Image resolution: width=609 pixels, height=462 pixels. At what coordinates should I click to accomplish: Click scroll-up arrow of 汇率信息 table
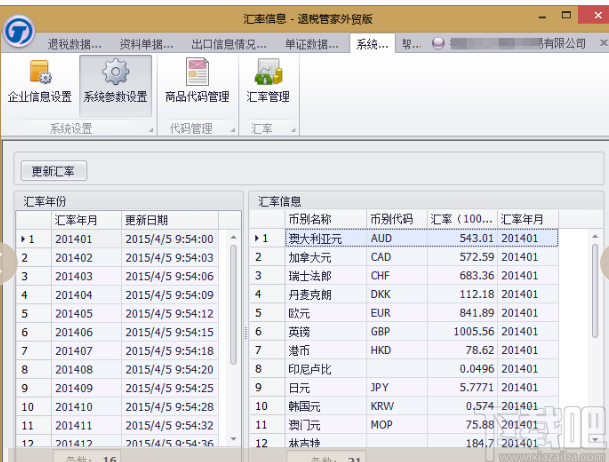[595, 236]
